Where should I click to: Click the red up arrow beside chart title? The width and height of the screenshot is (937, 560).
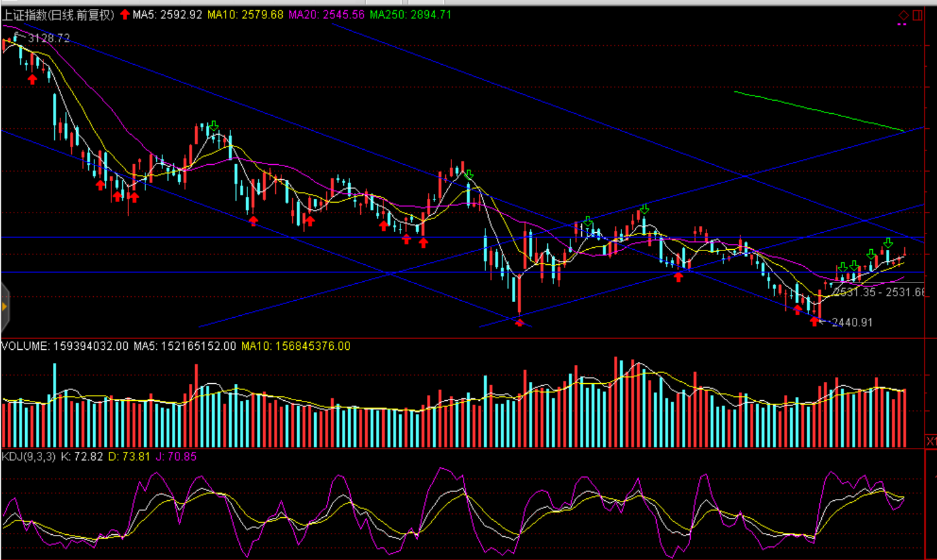125,14
